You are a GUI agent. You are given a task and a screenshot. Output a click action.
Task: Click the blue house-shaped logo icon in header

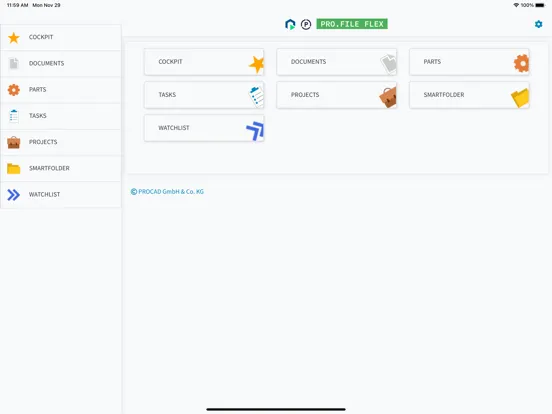tap(290, 24)
